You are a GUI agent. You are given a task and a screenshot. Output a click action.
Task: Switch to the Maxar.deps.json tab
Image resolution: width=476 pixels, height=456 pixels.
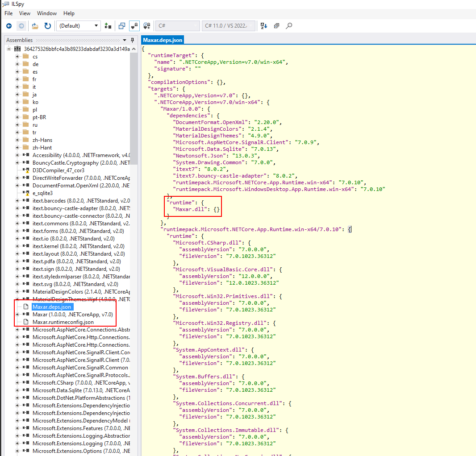(x=163, y=40)
